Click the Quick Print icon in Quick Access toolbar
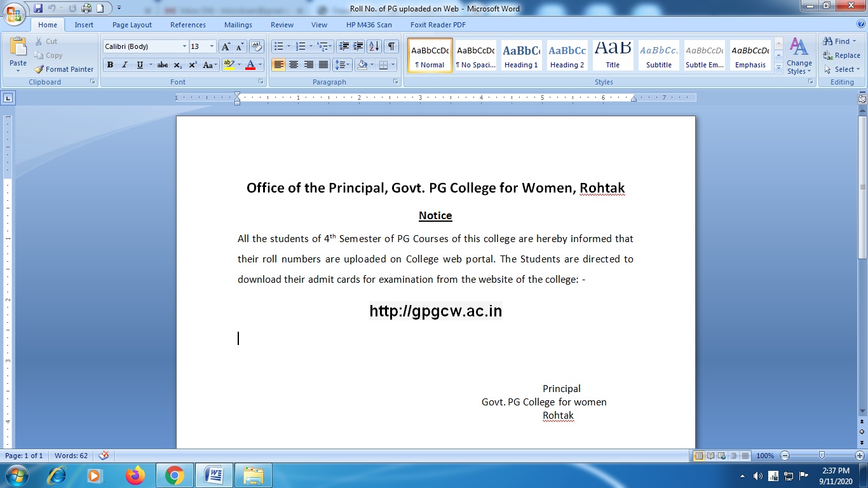The width and height of the screenshot is (868, 488). (x=86, y=8)
